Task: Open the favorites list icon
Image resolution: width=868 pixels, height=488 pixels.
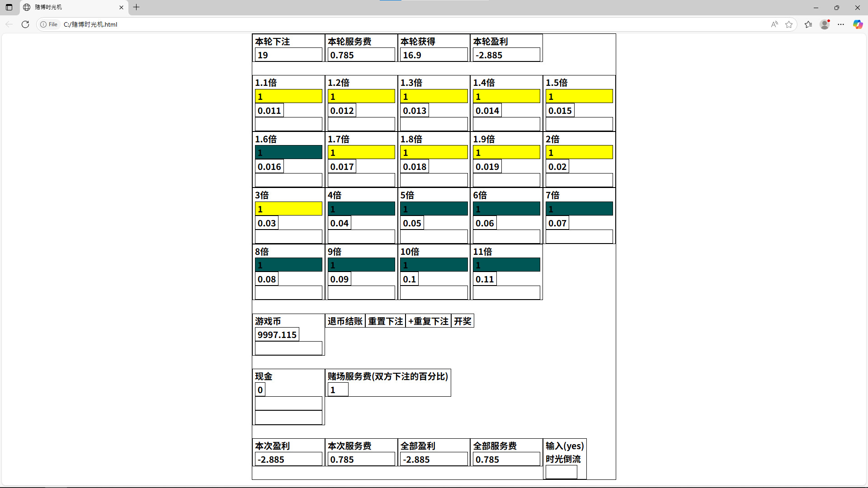Action: (x=808, y=24)
